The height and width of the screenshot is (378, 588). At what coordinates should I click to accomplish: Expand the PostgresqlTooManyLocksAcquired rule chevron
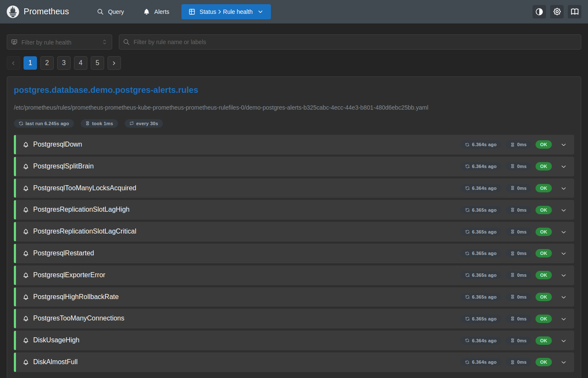point(564,189)
